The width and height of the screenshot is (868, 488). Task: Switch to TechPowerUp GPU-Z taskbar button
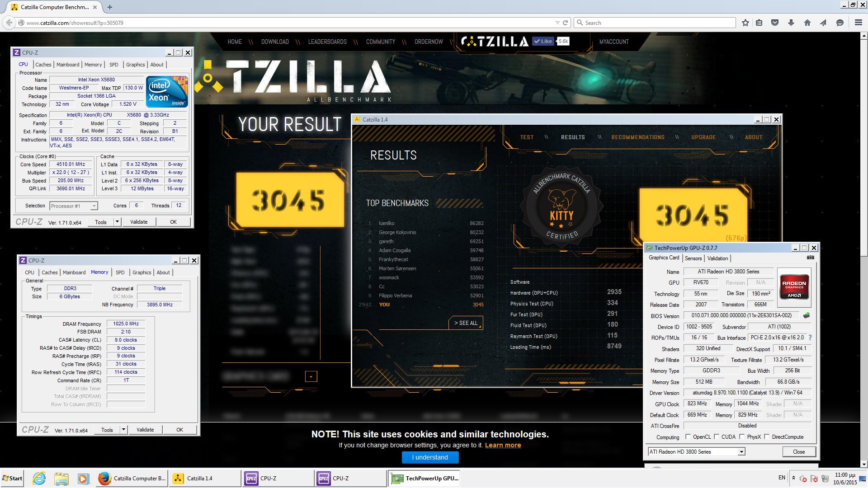424,478
